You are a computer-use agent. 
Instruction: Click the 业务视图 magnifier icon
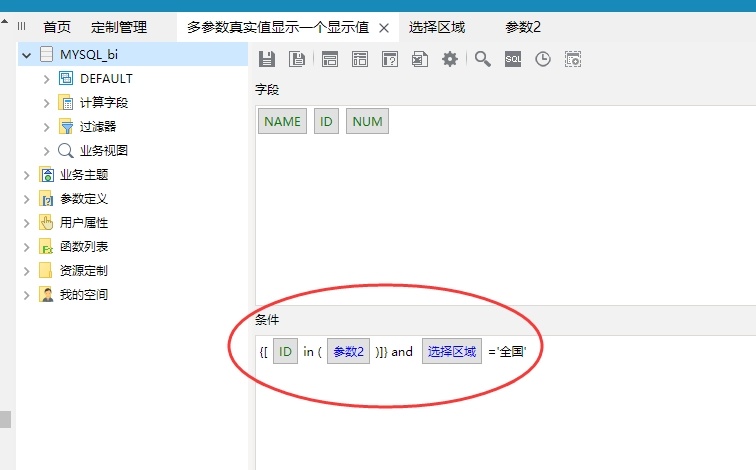pyautogui.click(x=66, y=150)
